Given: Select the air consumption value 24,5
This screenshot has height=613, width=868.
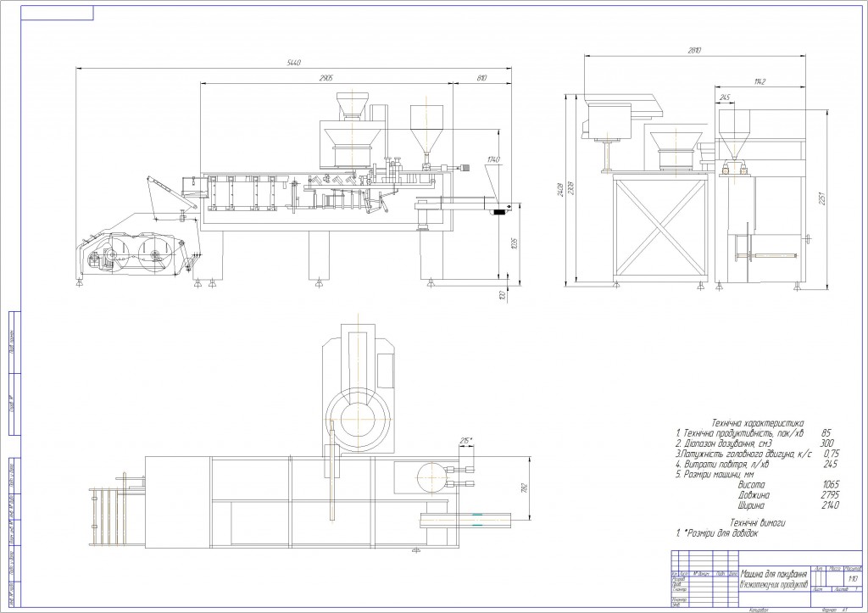Looking at the screenshot, I should pos(831,464).
